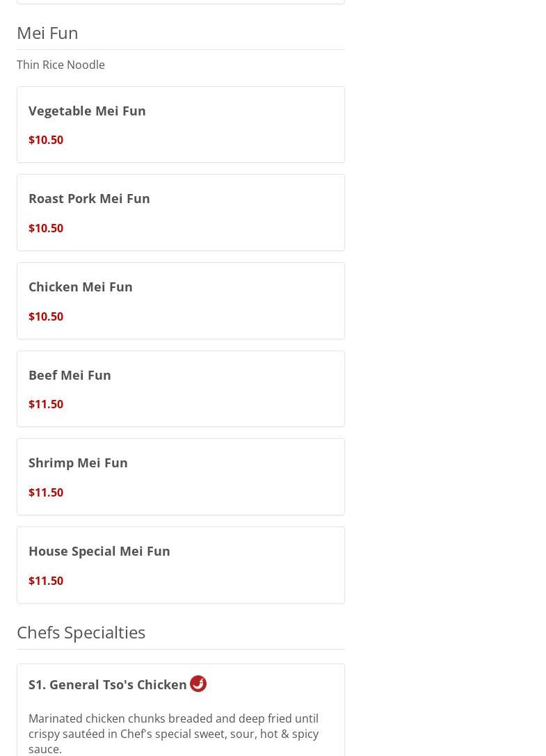The width and height of the screenshot is (546, 756).
Task: Click the $10.50 price under Chicken Mei Fun
Action: tap(46, 316)
